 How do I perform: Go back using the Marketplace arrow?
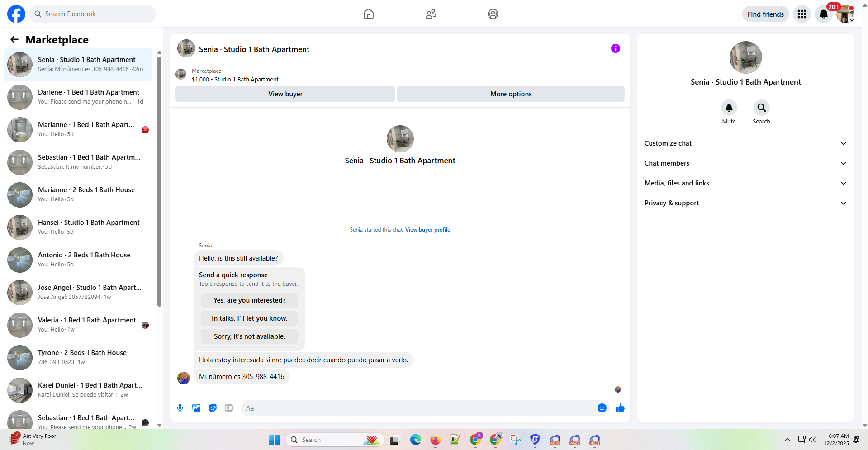coord(14,39)
